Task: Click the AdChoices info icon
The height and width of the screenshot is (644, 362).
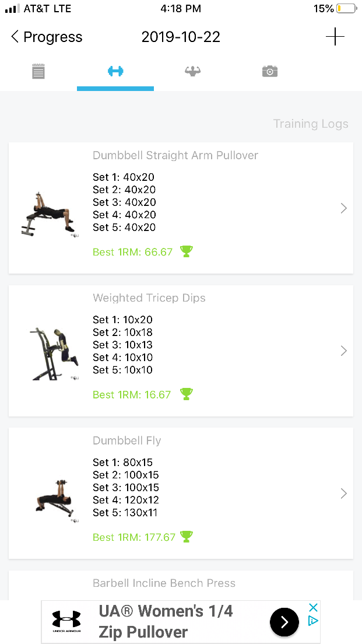Action: tap(313, 620)
